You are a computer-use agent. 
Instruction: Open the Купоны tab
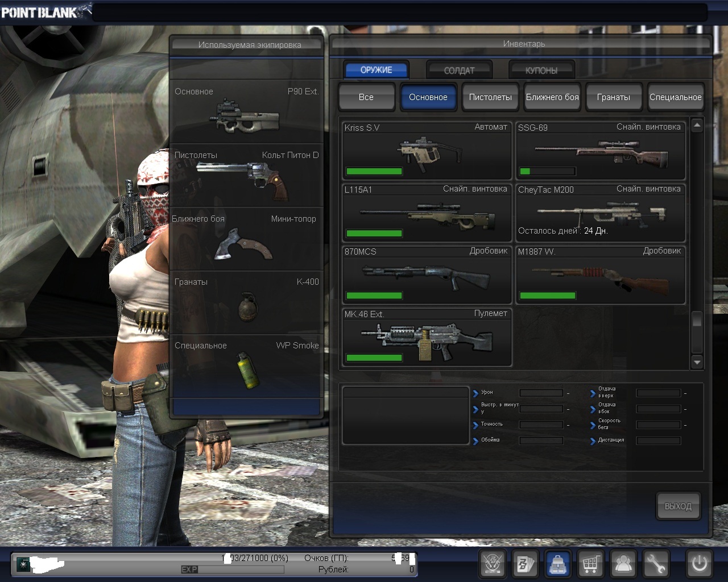tap(541, 70)
